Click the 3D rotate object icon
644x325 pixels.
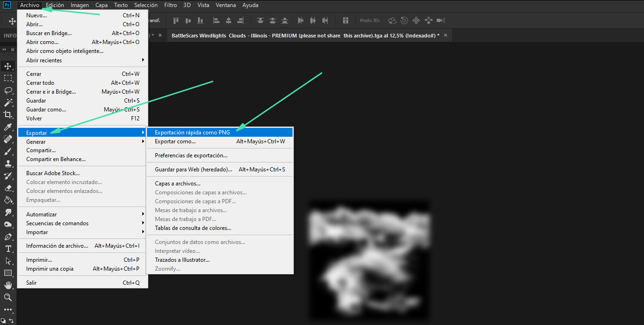point(392,21)
